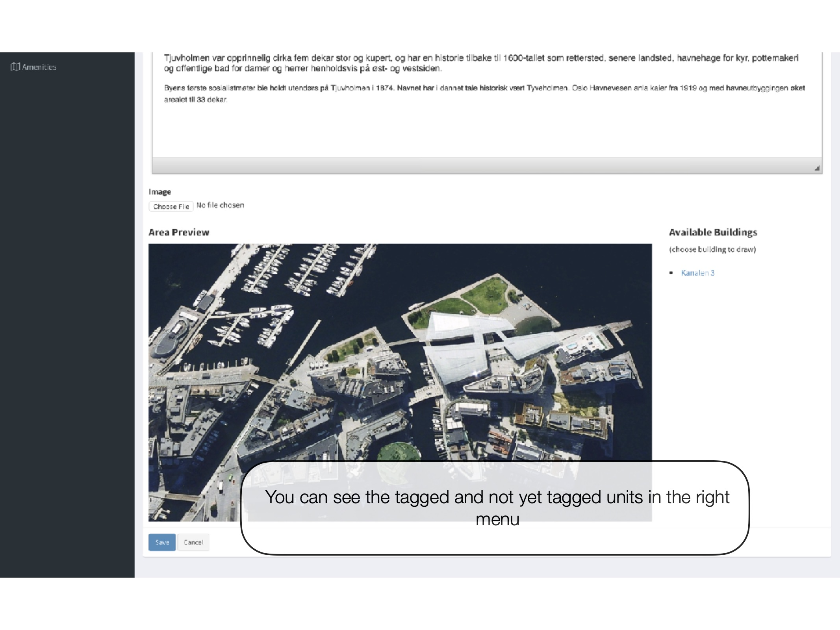The image size is (840, 630).
Task: Click the Available Buildings heading
Action: tap(713, 232)
